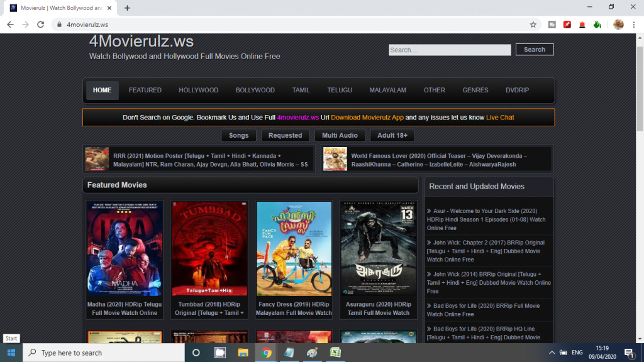Viewport: 644px width, 362px height.
Task: Focus the site Search input field
Action: point(450,50)
